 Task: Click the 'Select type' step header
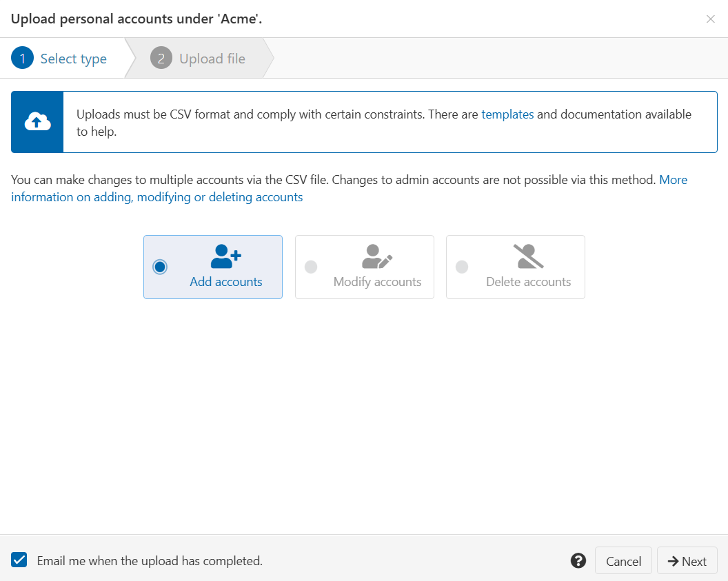point(72,58)
